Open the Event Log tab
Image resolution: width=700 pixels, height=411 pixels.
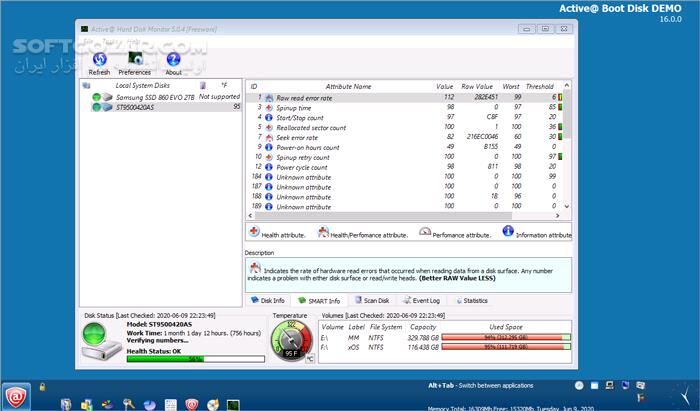click(423, 300)
